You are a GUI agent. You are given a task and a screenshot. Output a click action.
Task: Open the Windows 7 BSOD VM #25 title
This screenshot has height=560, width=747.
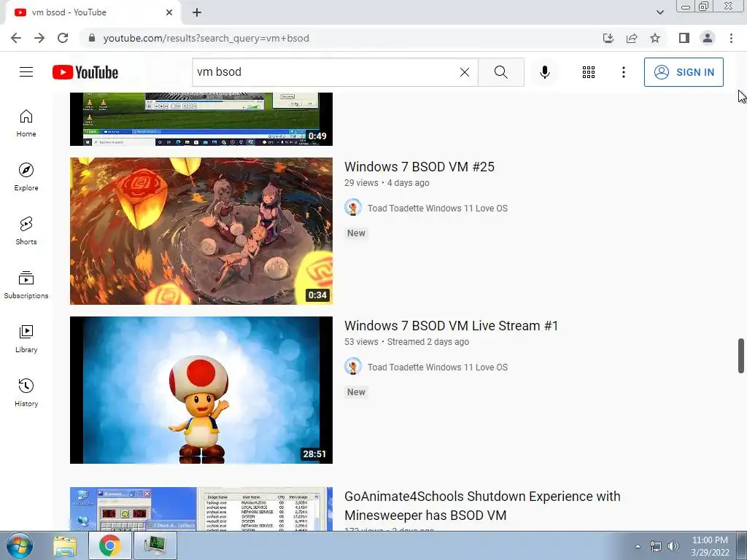tap(419, 167)
